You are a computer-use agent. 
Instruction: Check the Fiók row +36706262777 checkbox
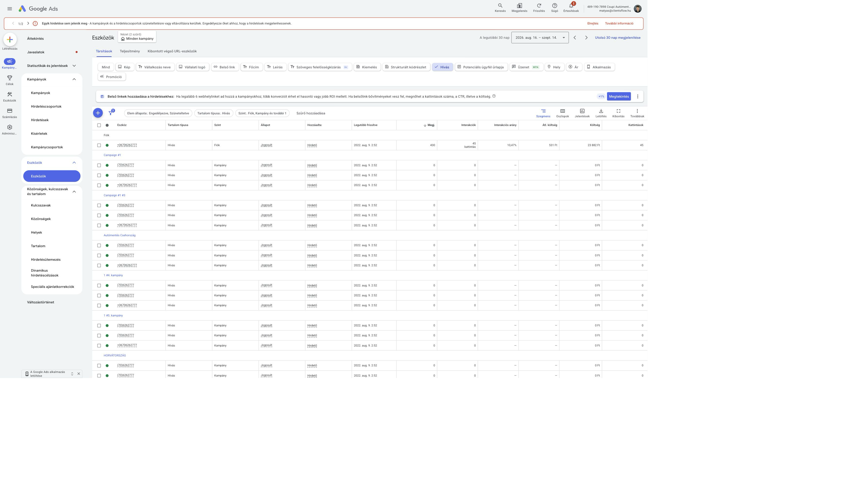[99, 145]
